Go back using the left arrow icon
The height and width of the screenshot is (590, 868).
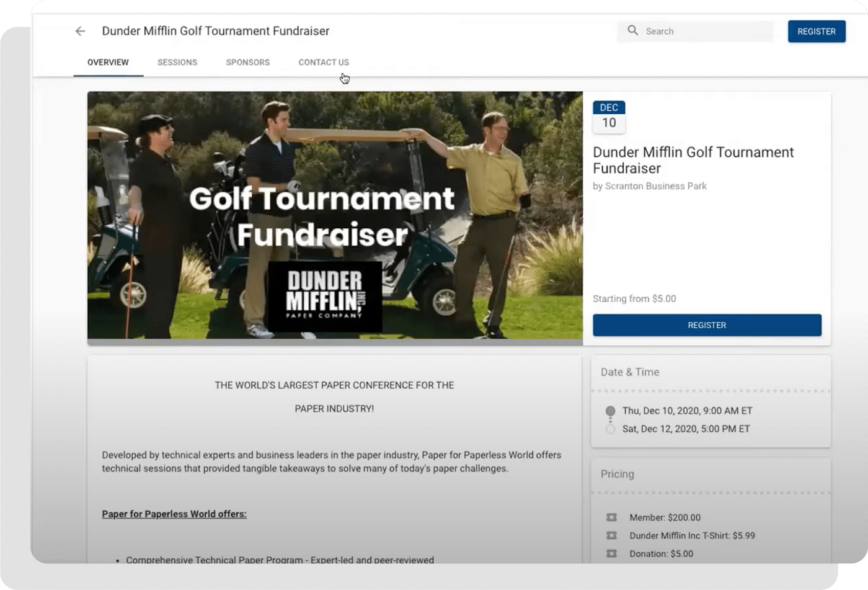tap(80, 31)
